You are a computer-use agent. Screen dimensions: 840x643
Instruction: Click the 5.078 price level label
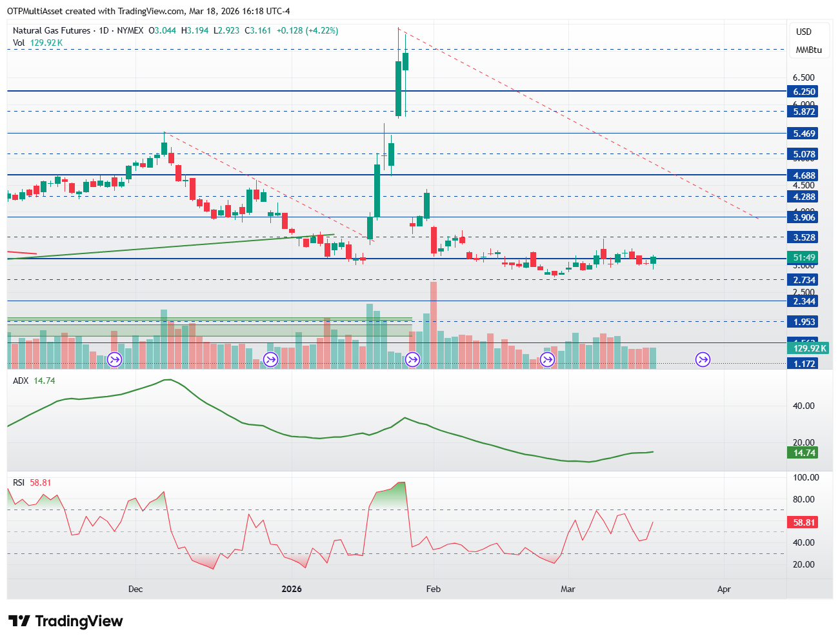804,154
